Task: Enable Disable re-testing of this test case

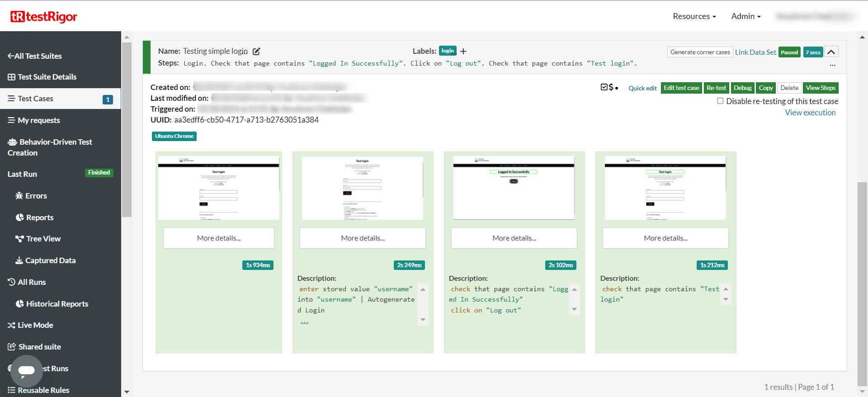Action: (720, 101)
